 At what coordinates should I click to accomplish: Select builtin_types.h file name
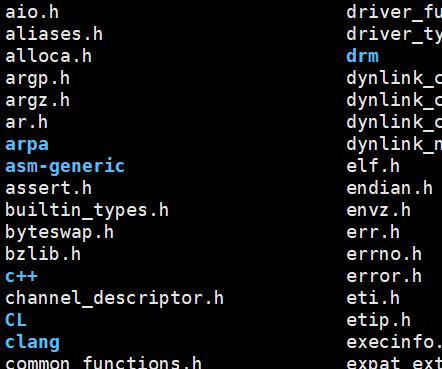coord(87,211)
